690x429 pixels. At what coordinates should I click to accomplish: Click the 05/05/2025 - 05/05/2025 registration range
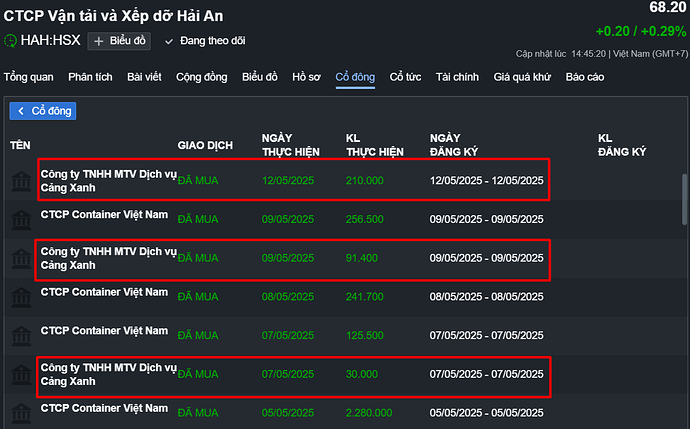(486, 413)
